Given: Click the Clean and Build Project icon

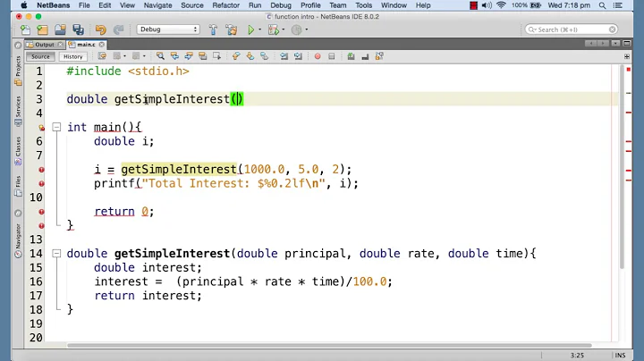Looking at the screenshot, I should (232, 29).
